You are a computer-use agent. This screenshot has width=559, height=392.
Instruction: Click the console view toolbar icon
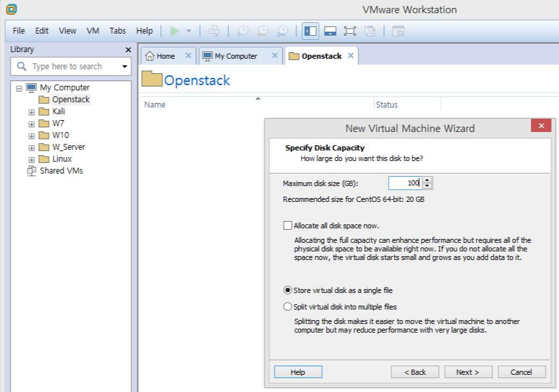398,31
